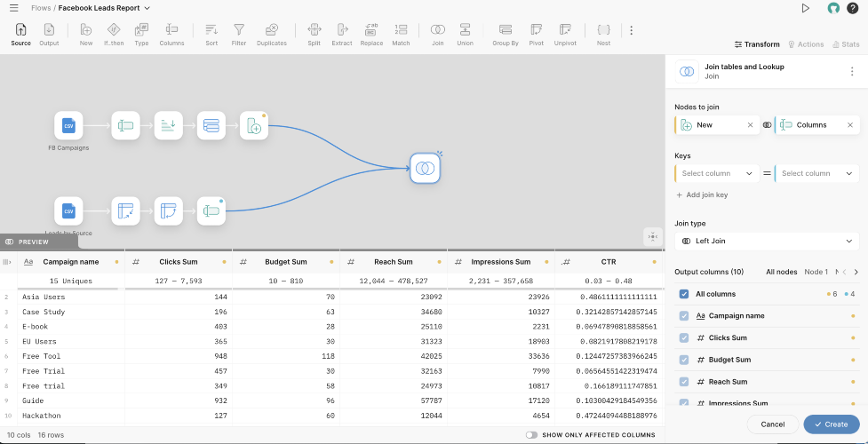The image size is (868, 444).
Task: Click the Budget Sum column header
Action: 286,262
